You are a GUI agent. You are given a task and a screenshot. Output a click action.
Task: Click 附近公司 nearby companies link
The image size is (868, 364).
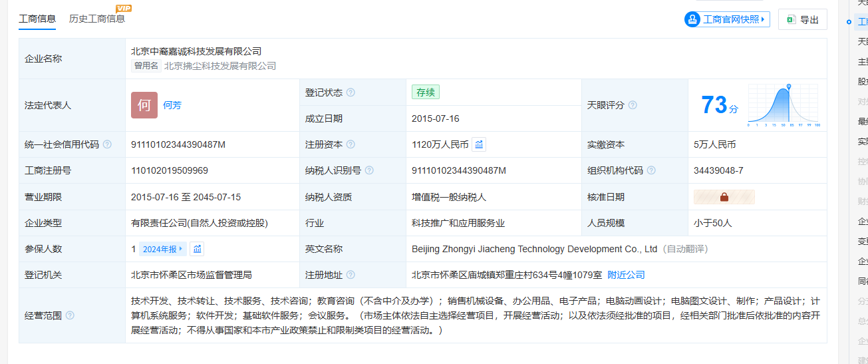click(x=626, y=275)
